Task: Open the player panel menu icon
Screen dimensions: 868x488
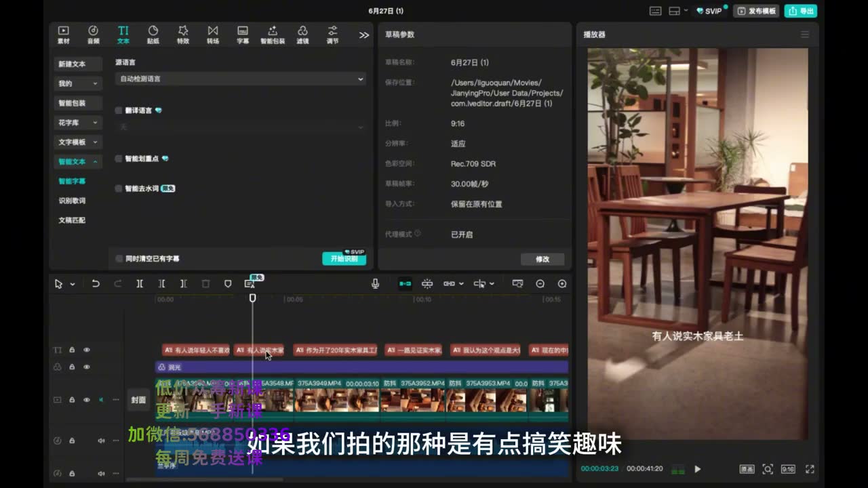Action: coord(805,35)
